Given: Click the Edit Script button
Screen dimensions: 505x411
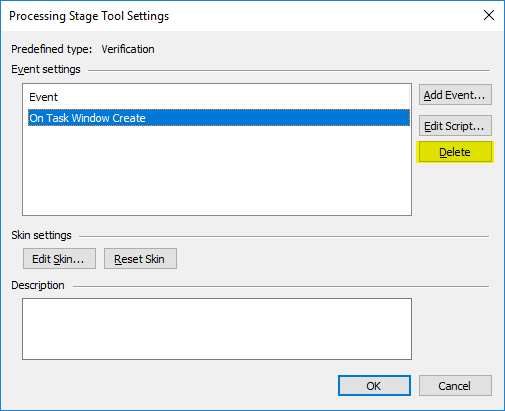Looking at the screenshot, I should coord(455,126).
